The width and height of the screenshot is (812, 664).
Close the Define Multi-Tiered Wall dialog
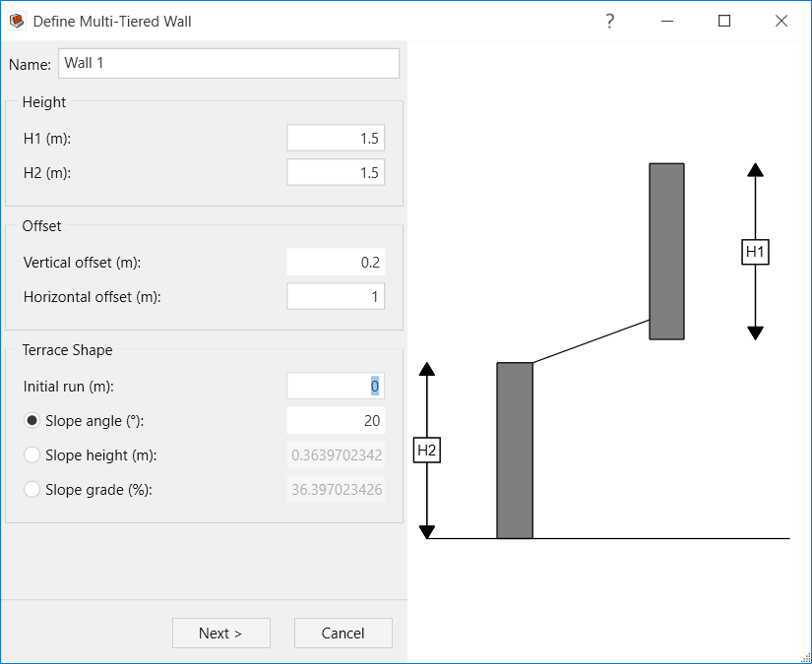tap(781, 22)
